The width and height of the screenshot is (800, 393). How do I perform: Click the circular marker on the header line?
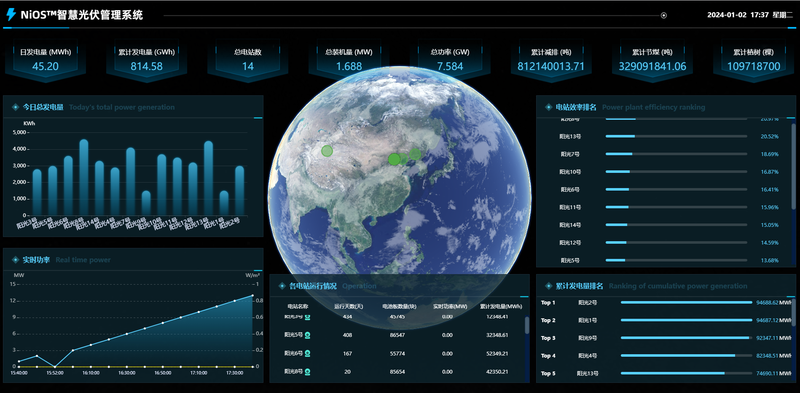pos(664,15)
